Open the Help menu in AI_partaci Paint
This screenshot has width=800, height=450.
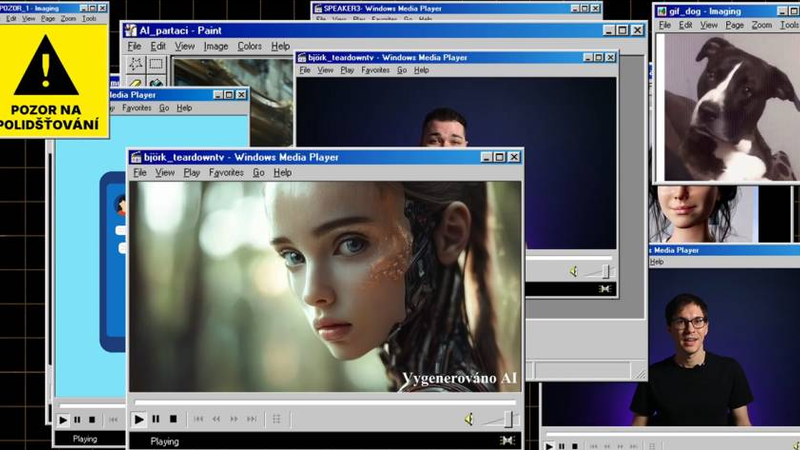[x=280, y=46]
